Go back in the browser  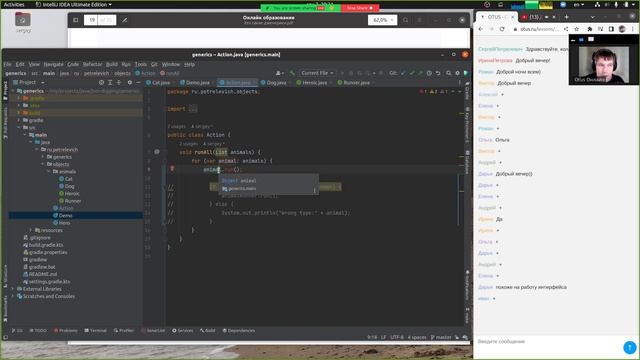pyautogui.click(x=481, y=29)
